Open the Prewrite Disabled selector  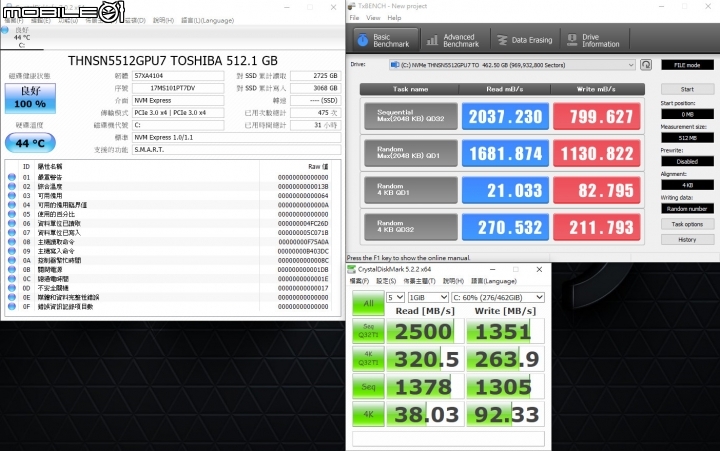point(687,161)
